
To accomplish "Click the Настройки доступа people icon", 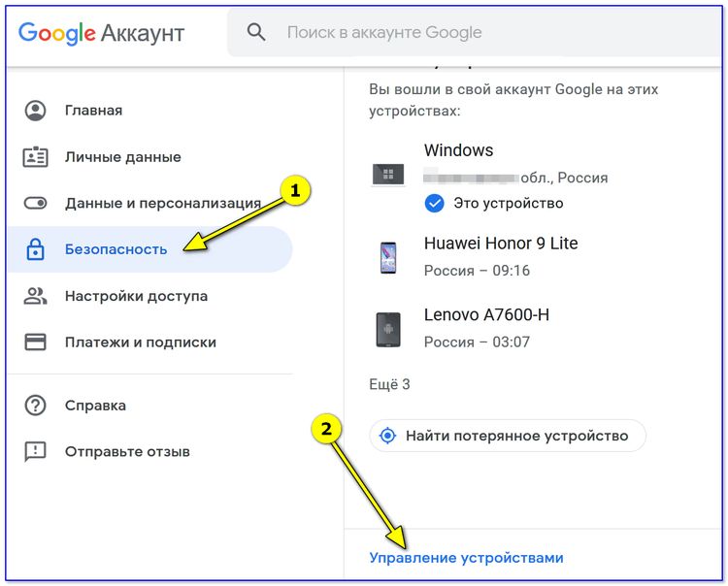I will click(x=35, y=296).
